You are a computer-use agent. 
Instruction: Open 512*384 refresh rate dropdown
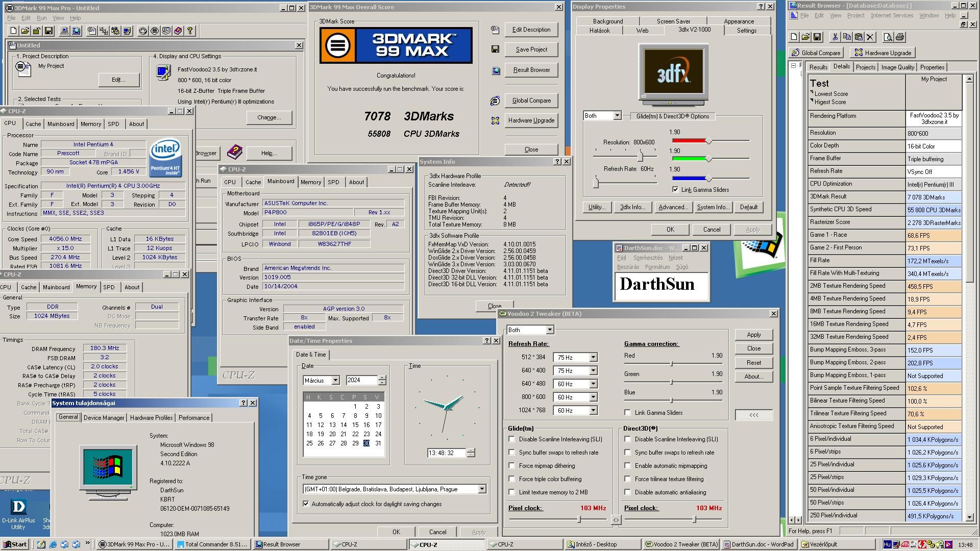pos(593,358)
